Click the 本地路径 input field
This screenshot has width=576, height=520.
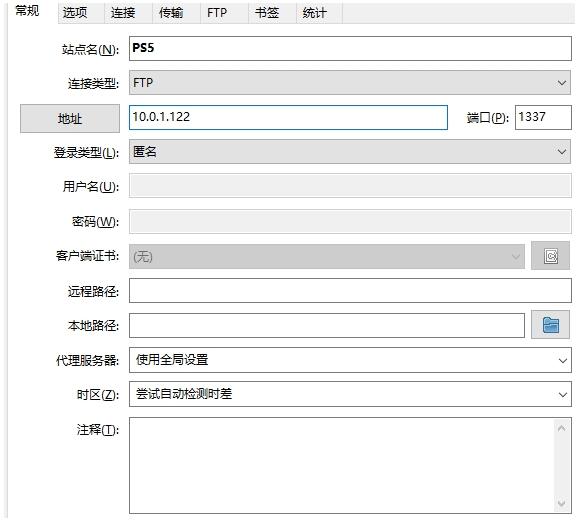pyautogui.click(x=327, y=325)
